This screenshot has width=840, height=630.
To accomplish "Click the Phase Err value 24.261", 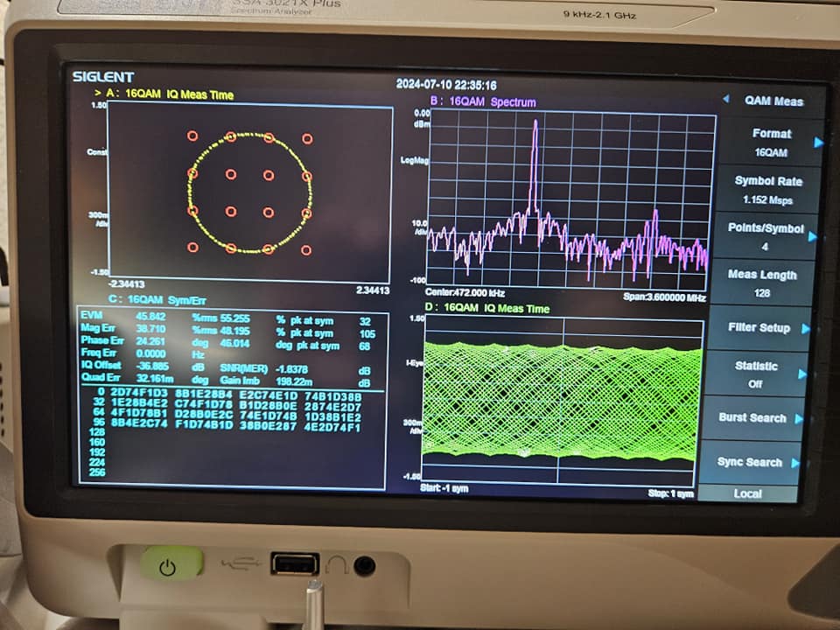I will 150,341.
